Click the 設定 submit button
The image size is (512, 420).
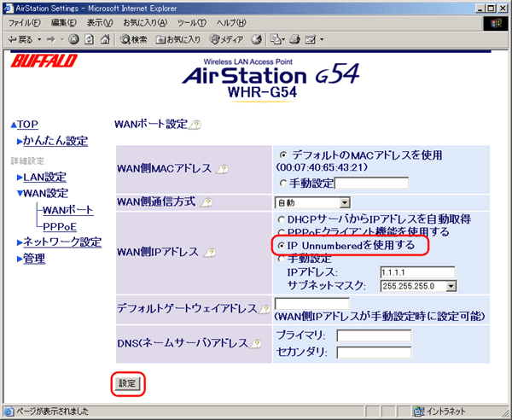pyautogui.click(x=127, y=383)
